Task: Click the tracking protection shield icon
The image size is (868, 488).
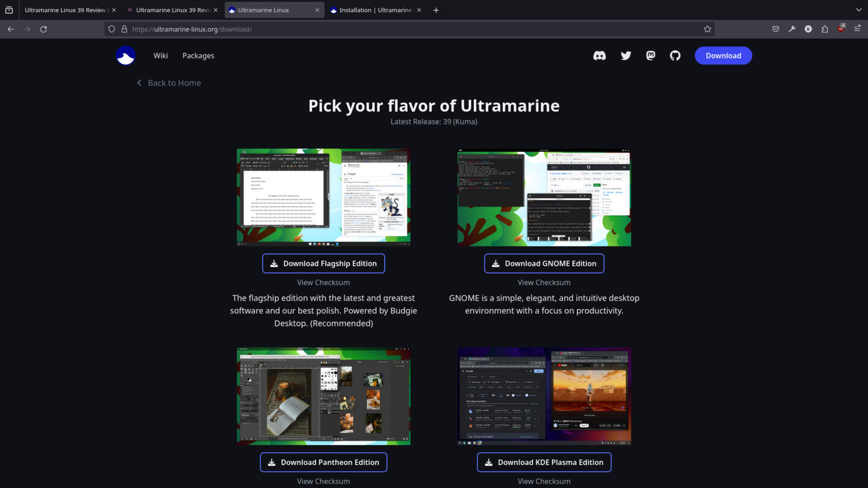Action: click(112, 29)
